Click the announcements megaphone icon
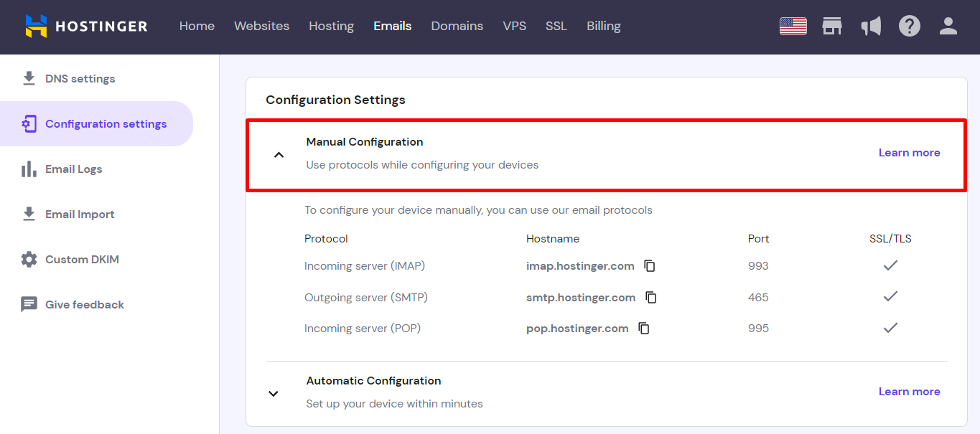This screenshot has width=980, height=434. point(871,26)
